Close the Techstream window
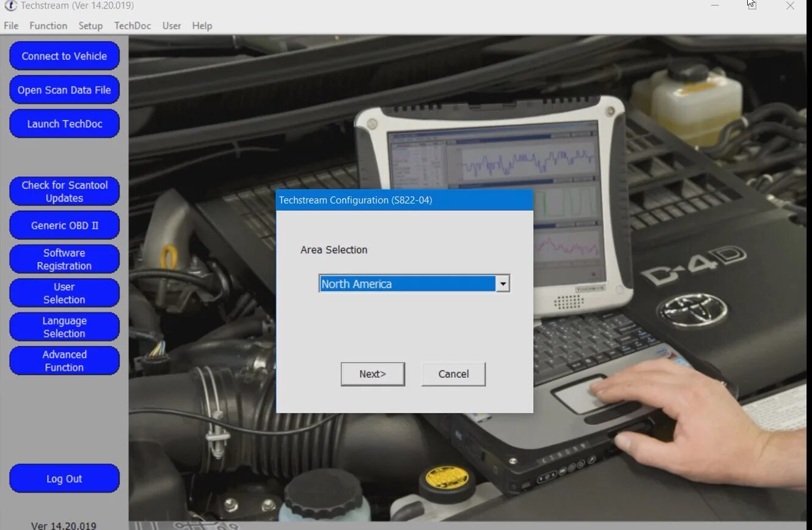Screen dimensions: 812x530 coord(790,6)
